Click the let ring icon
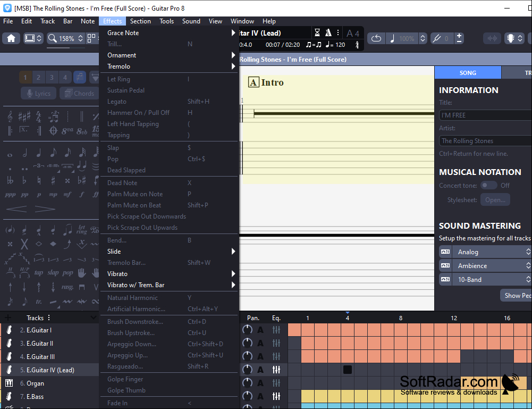Screen dimensions: 532x409 click(x=81, y=230)
